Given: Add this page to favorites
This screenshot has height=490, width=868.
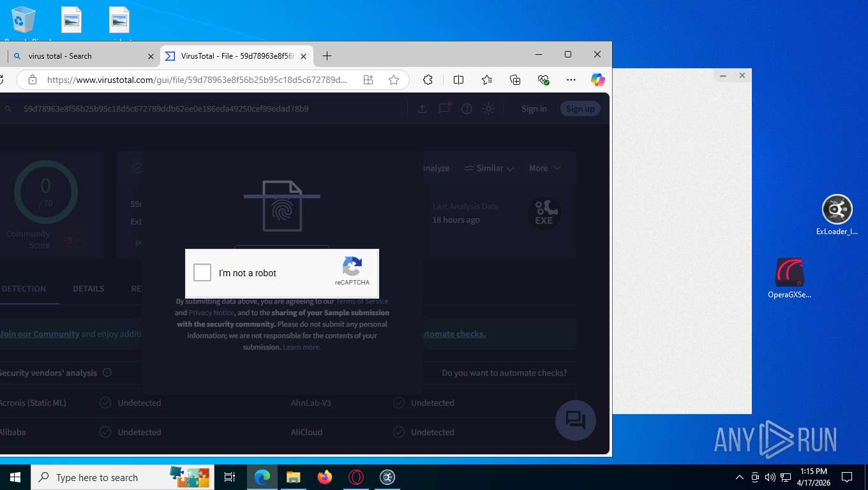Looking at the screenshot, I should click(394, 80).
